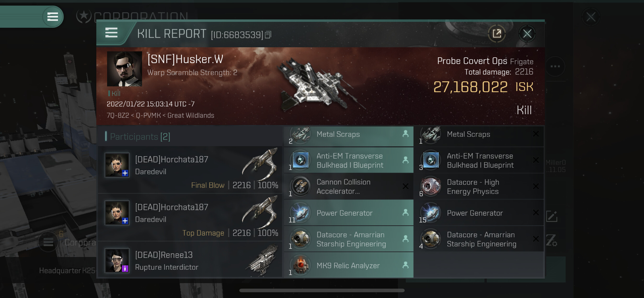This screenshot has width=644, height=298.
Task: Click the blue plus badge on Horchata187 Final Blow
Action: pyautogui.click(x=125, y=173)
